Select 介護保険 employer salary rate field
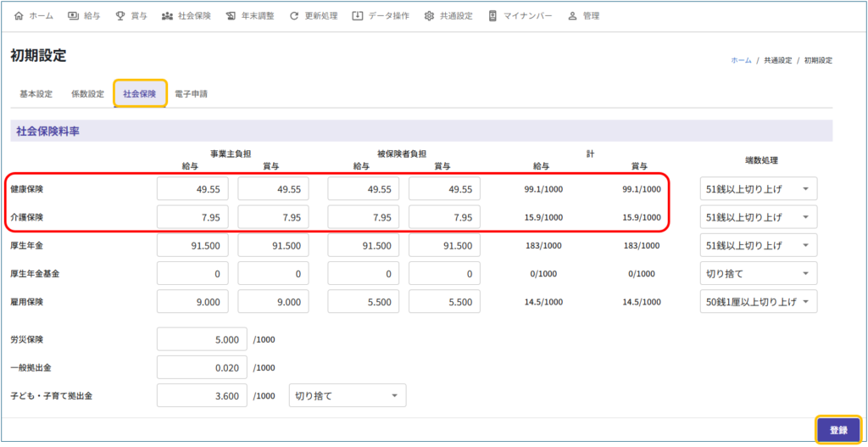 pos(192,217)
